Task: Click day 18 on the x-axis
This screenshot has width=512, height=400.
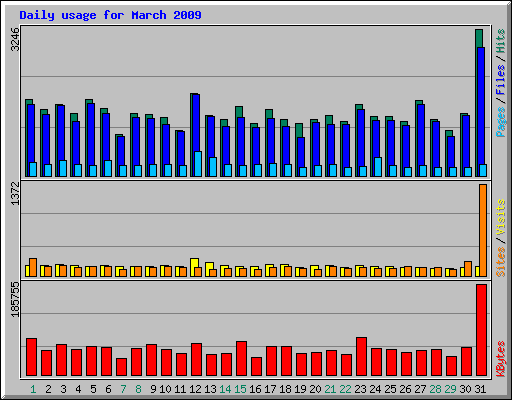Action: tap(285, 389)
